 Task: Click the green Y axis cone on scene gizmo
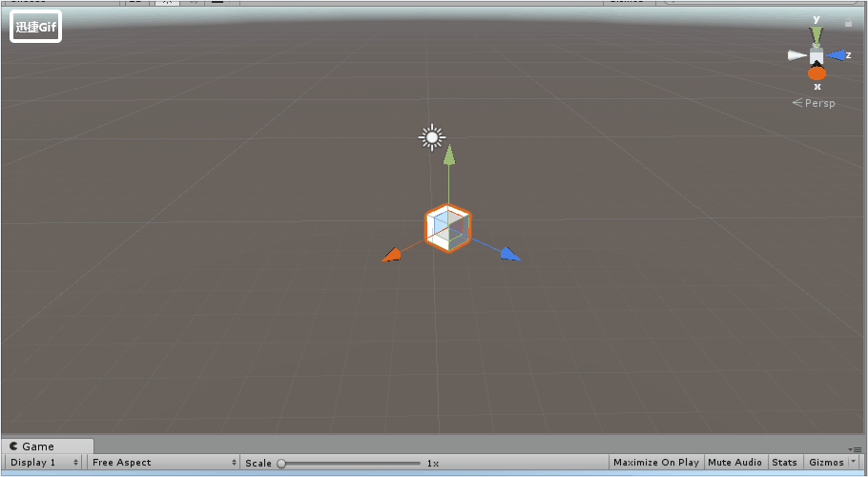pyautogui.click(x=816, y=35)
